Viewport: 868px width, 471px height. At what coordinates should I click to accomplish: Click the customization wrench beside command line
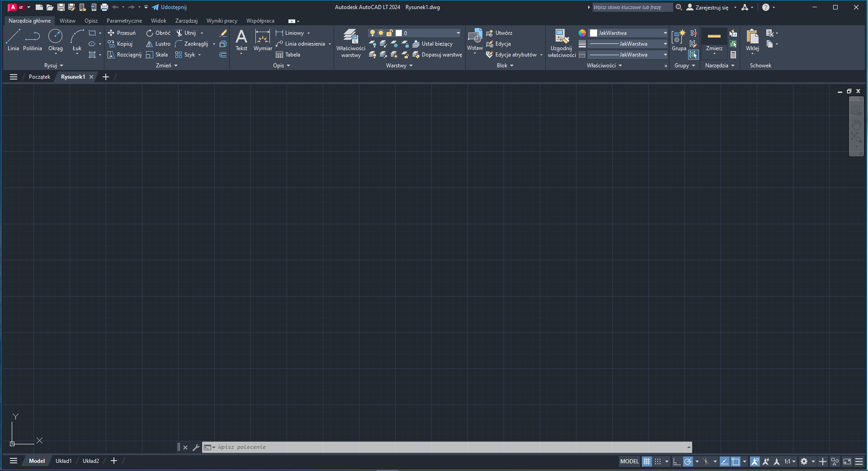[196, 447]
